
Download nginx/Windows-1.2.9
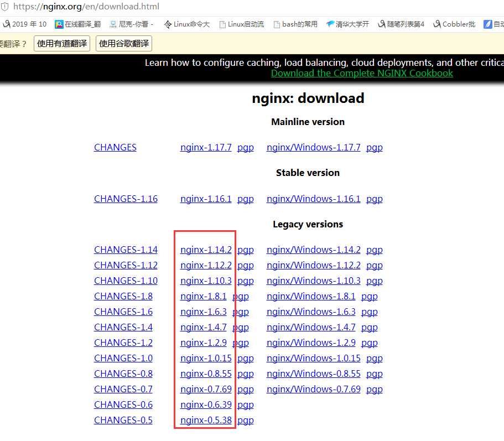point(311,343)
